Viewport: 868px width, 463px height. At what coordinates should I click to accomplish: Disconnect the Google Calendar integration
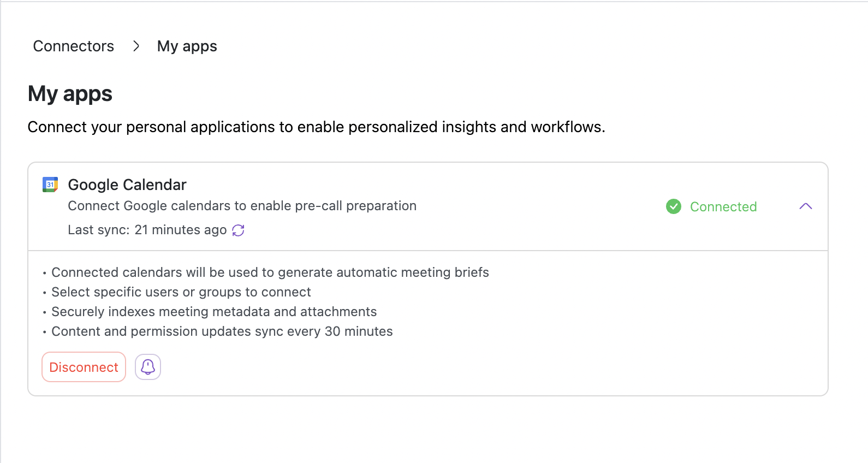(84, 367)
